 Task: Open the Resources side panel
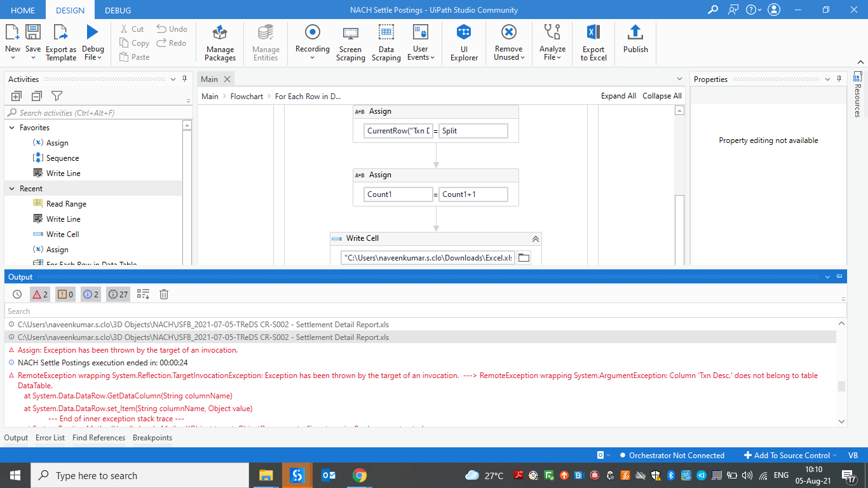coord(857,95)
